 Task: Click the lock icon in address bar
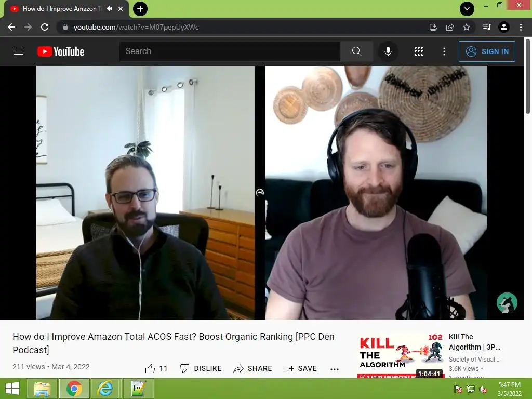65,27
